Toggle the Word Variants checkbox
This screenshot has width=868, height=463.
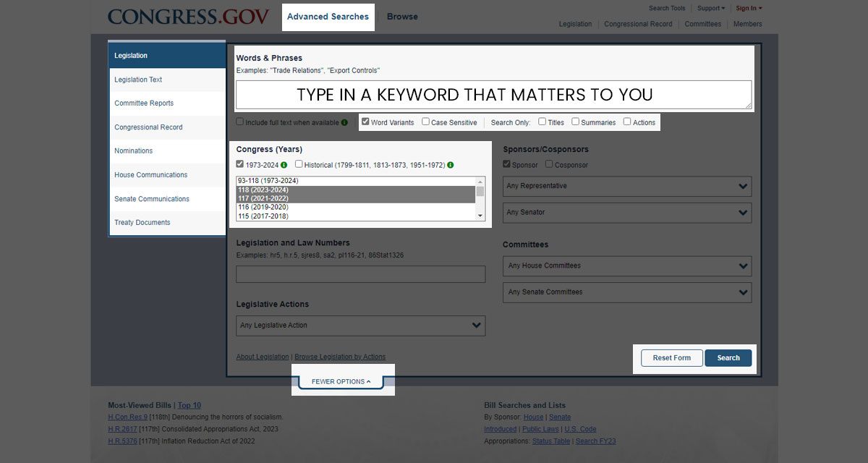[x=365, y=122]
